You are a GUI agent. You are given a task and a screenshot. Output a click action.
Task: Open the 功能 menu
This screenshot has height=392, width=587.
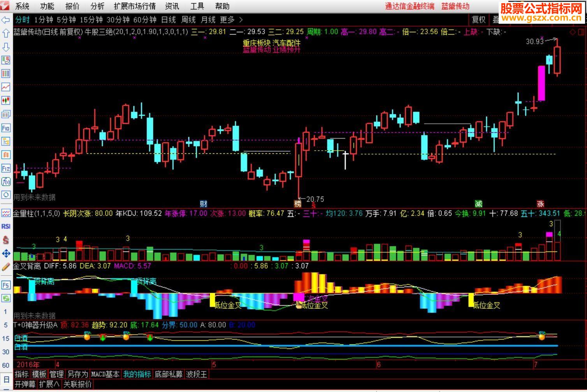coord(47,6)
